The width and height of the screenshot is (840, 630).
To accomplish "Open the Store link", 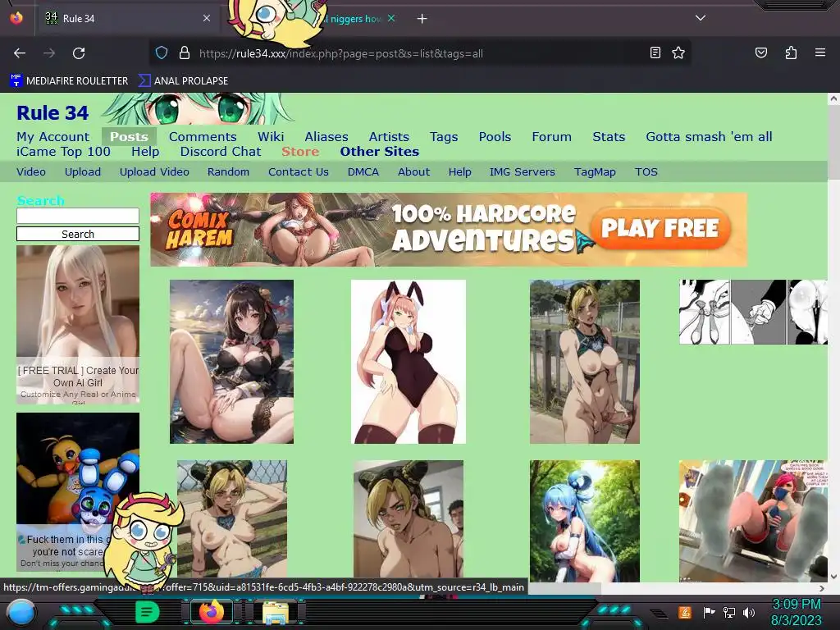I will coord(300,152).
